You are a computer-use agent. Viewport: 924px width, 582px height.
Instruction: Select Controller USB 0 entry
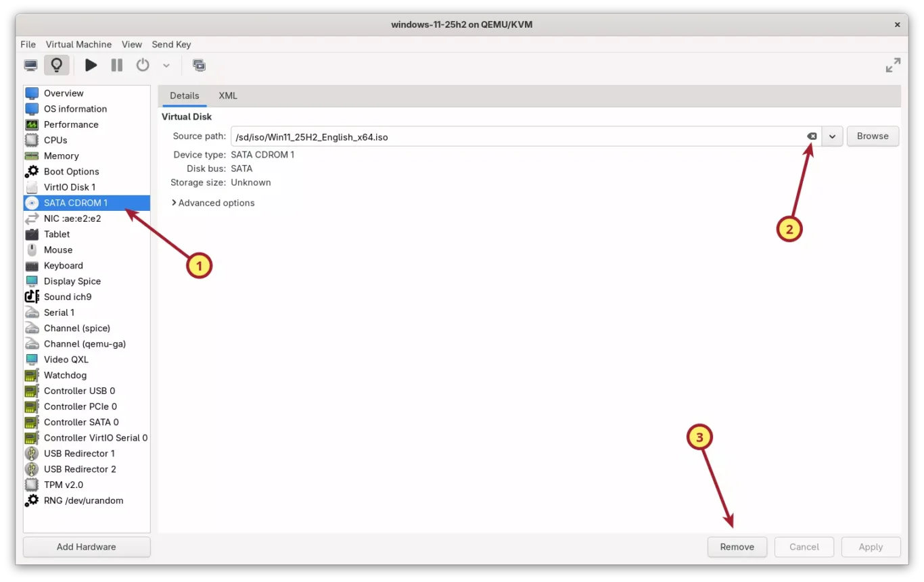point(87,391)
